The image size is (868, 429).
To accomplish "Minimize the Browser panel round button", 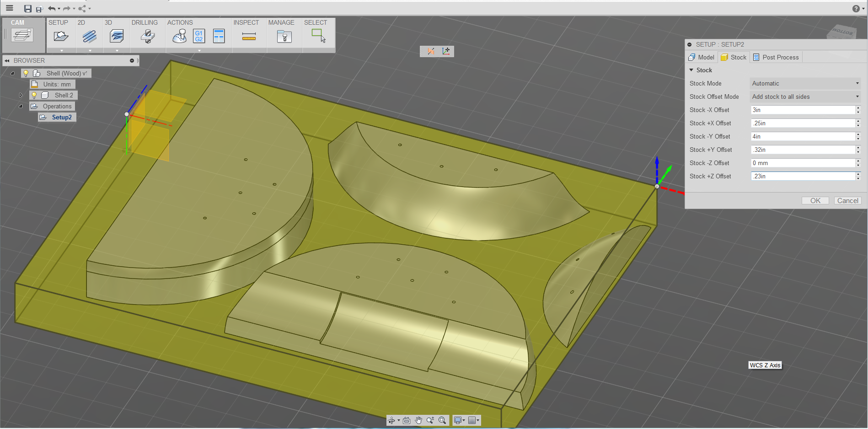I will (x=132, y=60).
